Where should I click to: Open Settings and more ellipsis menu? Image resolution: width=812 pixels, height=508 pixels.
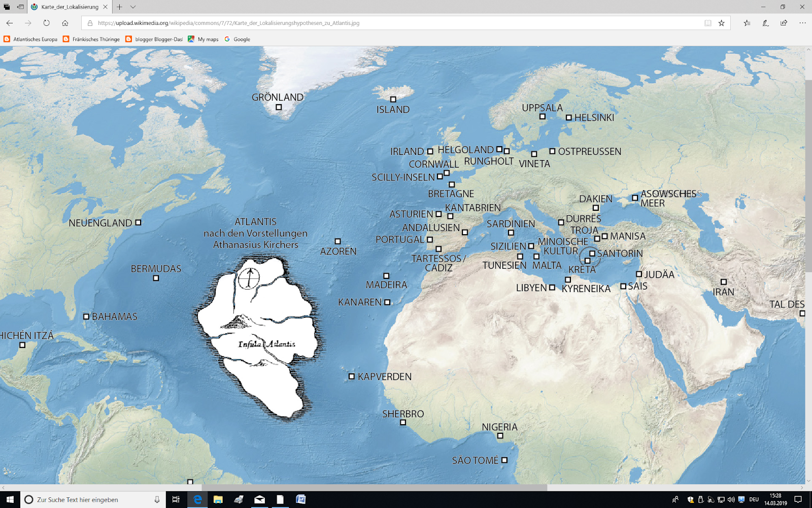click(x=802, y=23)
